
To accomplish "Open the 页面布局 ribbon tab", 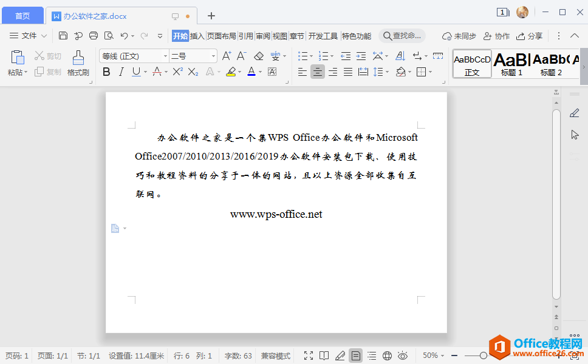I will 222,36.
